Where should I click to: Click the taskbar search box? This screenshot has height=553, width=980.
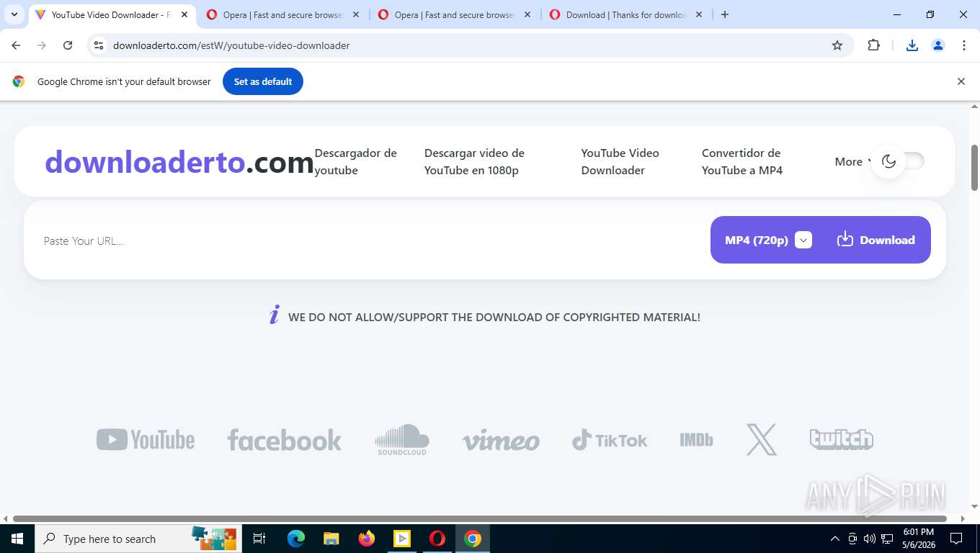138,539
